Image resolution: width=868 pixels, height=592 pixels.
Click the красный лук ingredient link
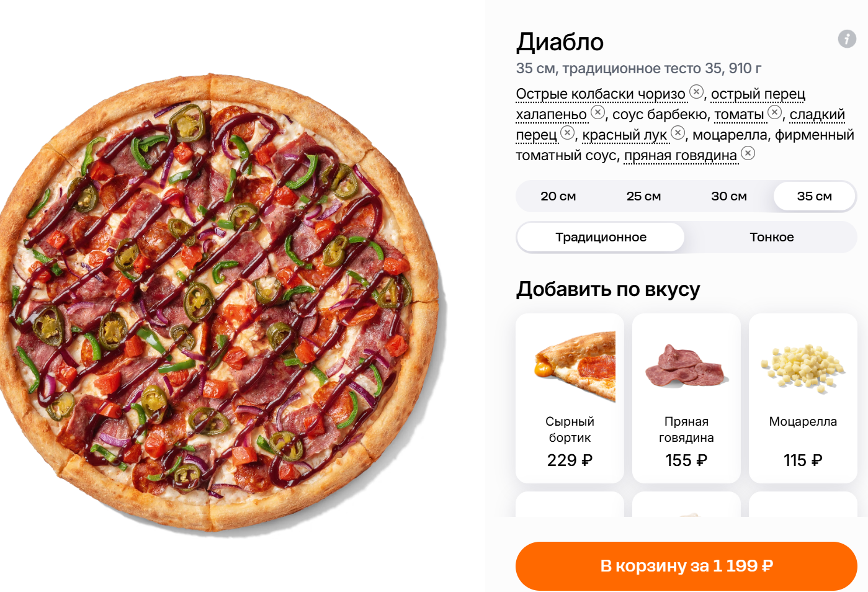pyautogui.click(x=625, y=135)
